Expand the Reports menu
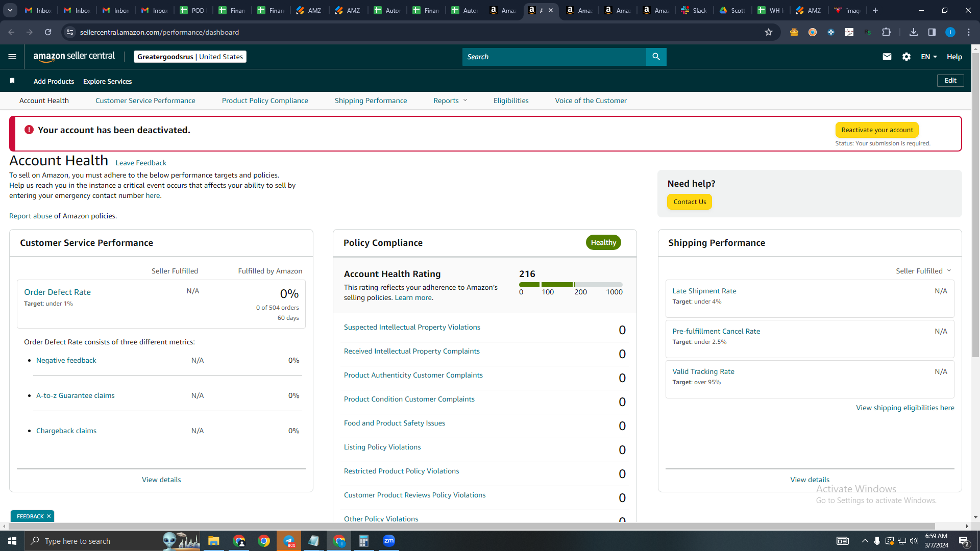 450,101
